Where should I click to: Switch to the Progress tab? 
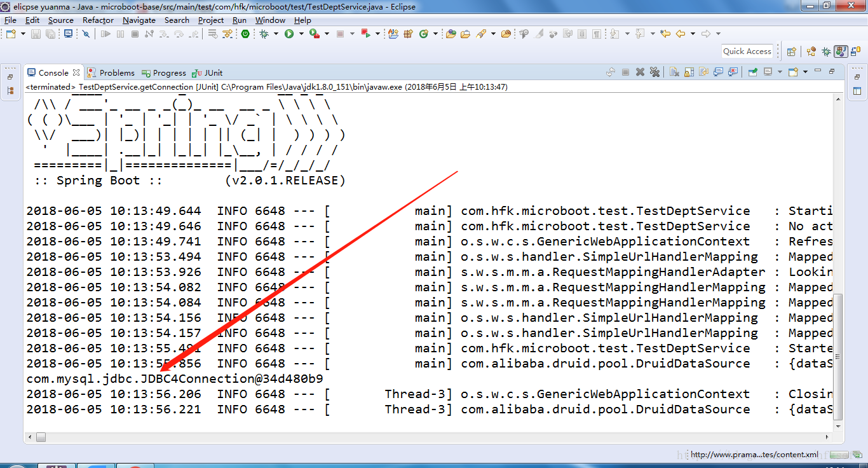(x=165, y=73)
